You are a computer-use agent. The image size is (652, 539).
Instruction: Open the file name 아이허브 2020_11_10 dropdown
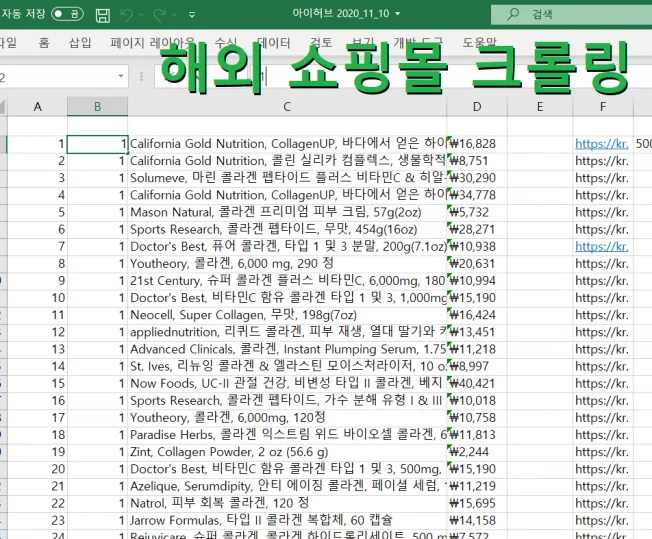click(398, 14)
